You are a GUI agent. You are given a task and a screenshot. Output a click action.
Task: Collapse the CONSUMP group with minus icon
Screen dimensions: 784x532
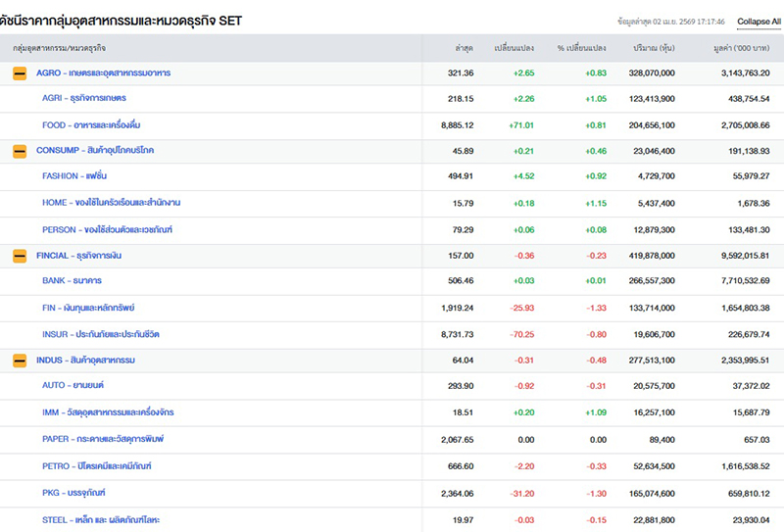20,151
